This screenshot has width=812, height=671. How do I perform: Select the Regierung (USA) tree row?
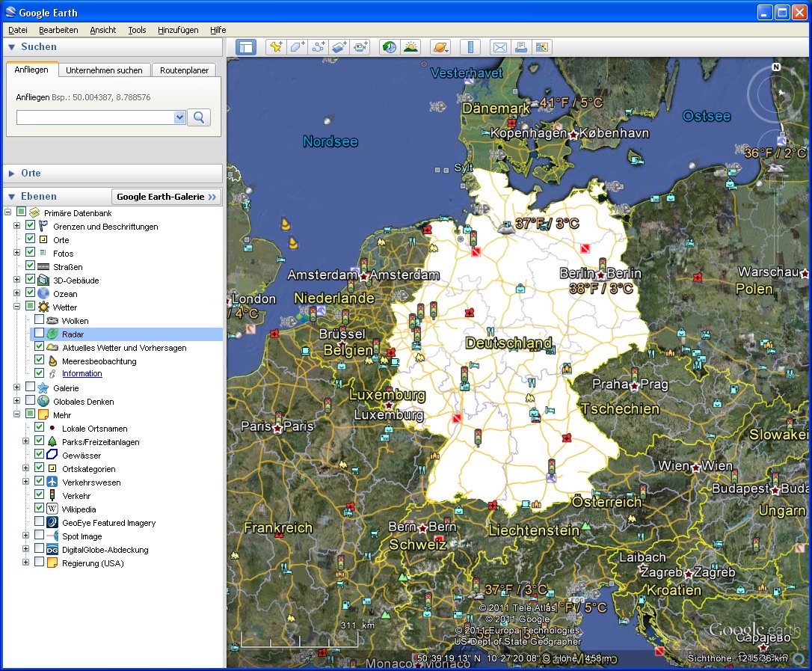click(93, 563)
